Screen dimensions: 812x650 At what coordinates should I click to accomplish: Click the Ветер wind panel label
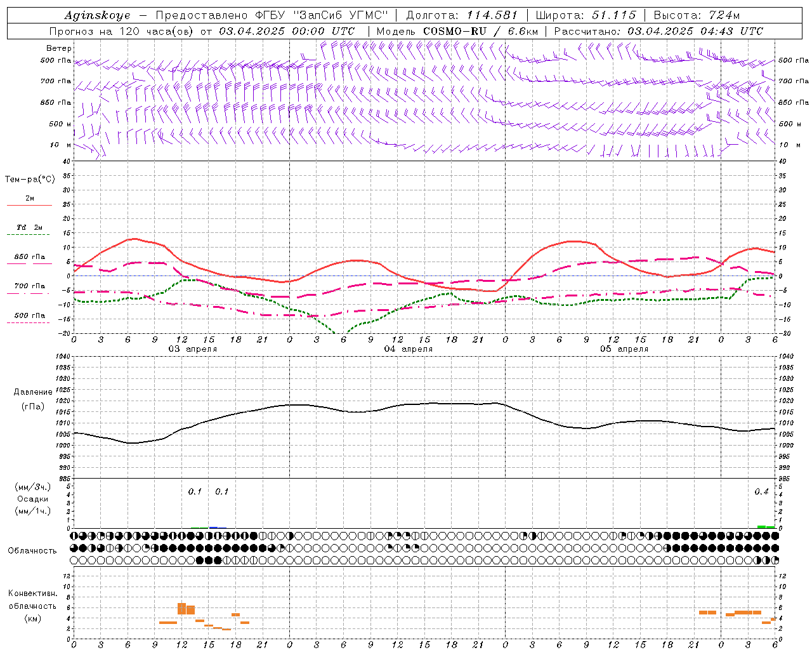pos(59,48)
